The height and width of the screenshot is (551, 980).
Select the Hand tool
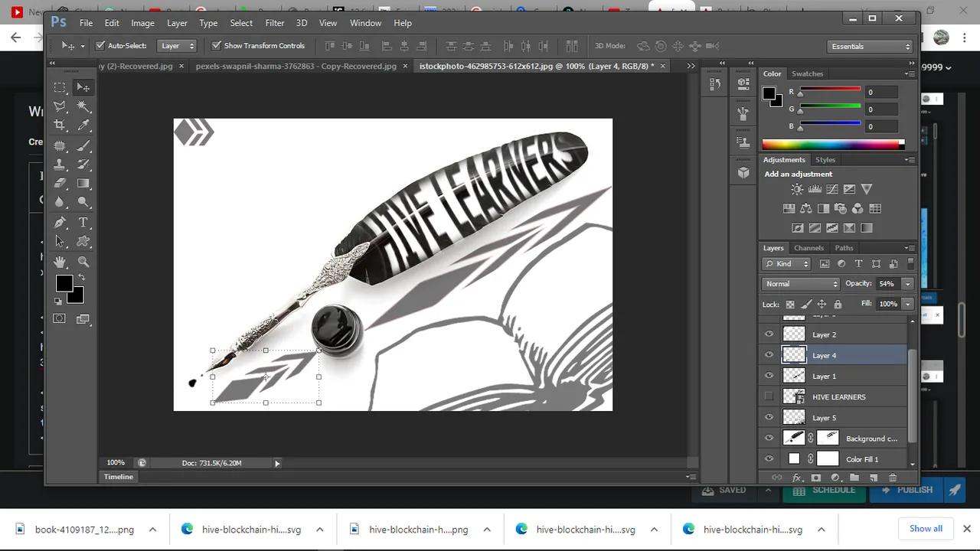pyautogui.click(x=60, y=262)
